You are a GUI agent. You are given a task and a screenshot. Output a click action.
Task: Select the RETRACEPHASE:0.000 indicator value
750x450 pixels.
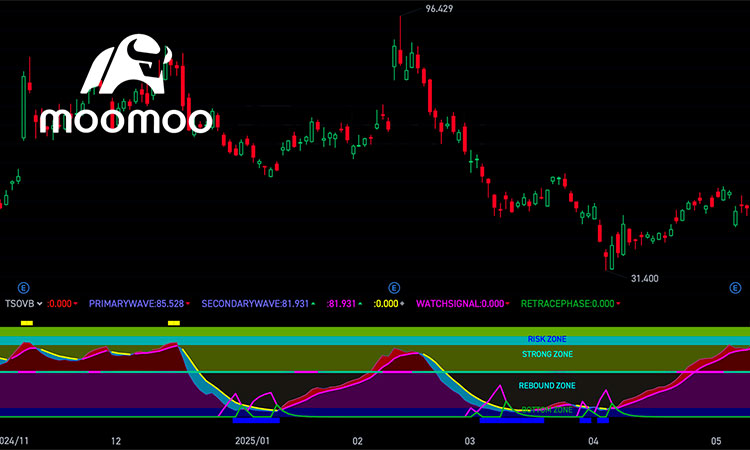click(567, 304)
